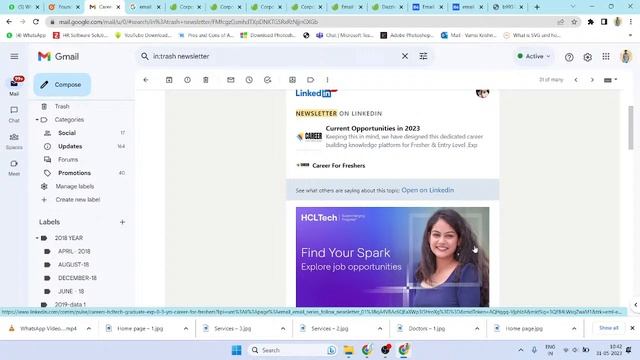Click the email vertical scrollbar

[631, 128]
